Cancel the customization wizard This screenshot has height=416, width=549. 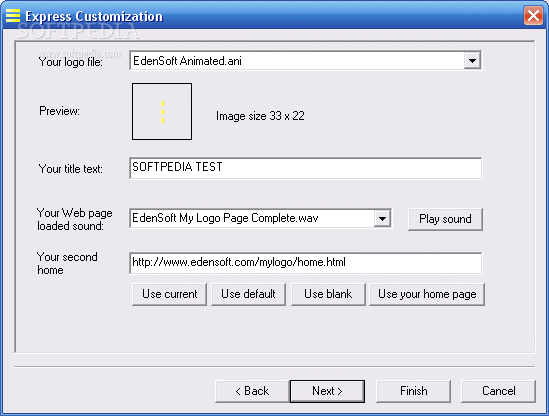click(x=499, y=391)
